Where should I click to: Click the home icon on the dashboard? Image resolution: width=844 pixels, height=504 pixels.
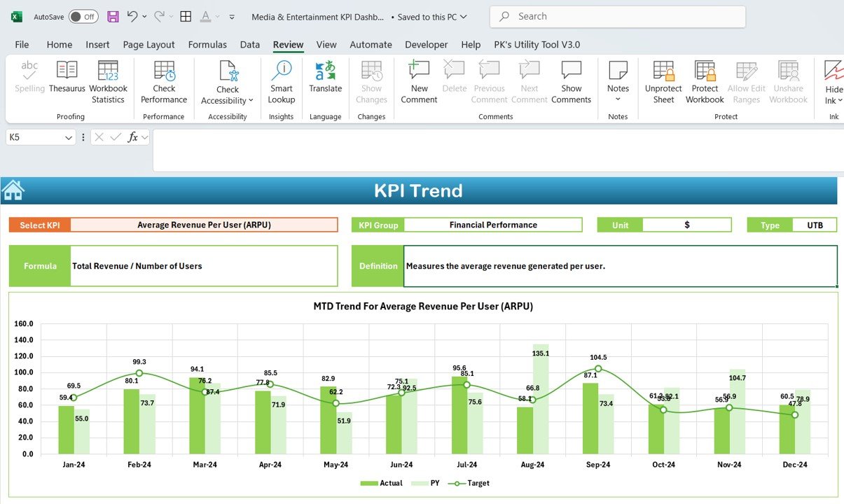coord(13,190)
